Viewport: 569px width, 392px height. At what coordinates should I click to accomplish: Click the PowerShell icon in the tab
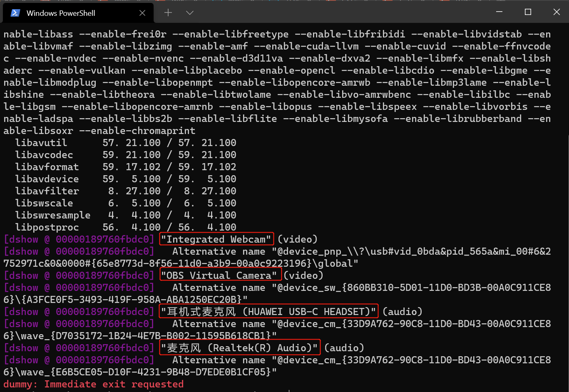(15, 13)
